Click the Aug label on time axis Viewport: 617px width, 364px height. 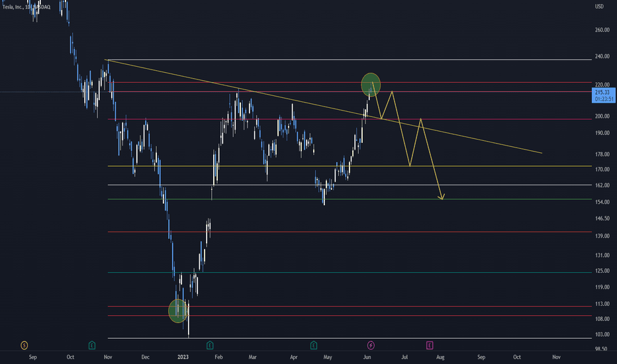(x=440, y=357)
